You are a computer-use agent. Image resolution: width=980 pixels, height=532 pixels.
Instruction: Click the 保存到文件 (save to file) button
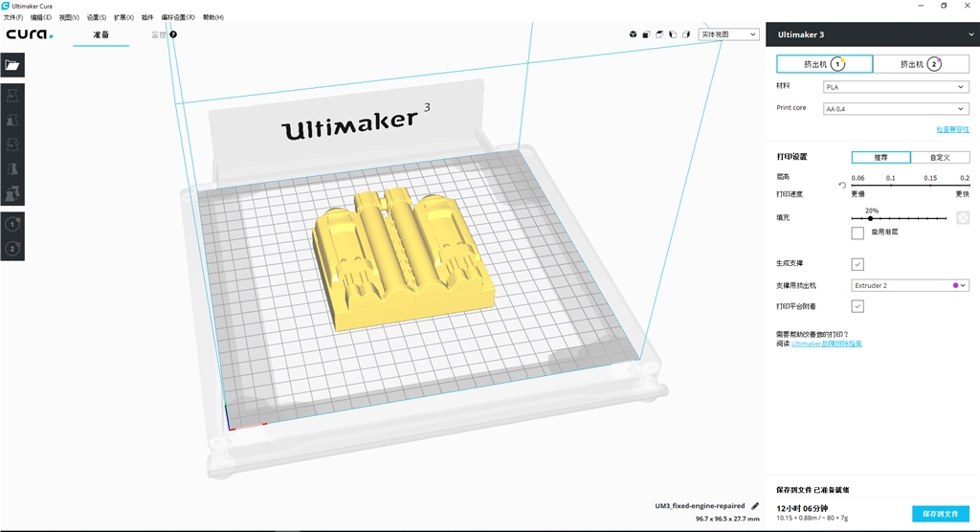click(x=940, y=514)
